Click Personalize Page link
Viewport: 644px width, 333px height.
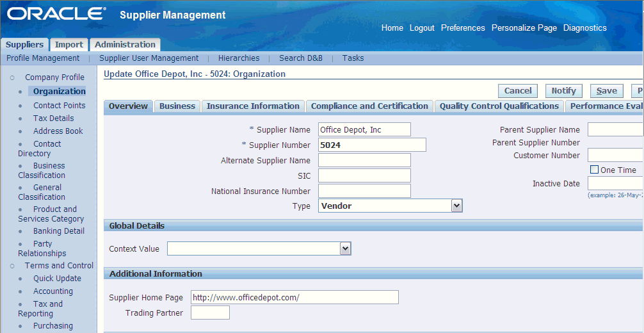[524, 28]
